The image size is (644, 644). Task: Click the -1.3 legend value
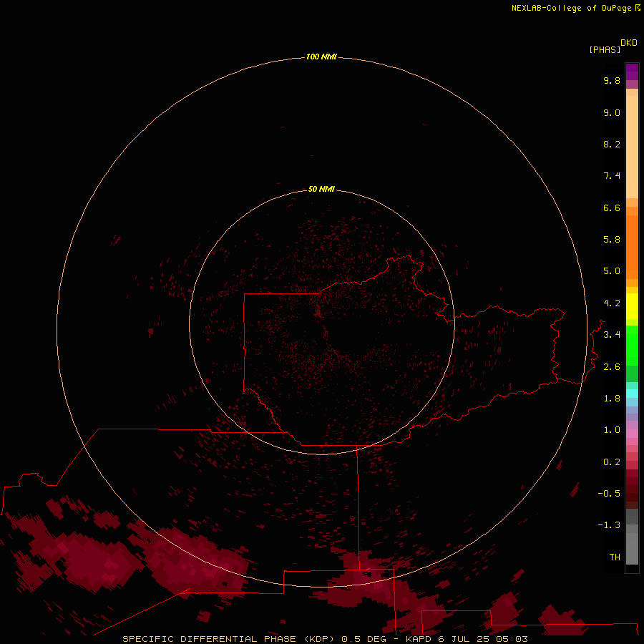[x=609, y=525]
